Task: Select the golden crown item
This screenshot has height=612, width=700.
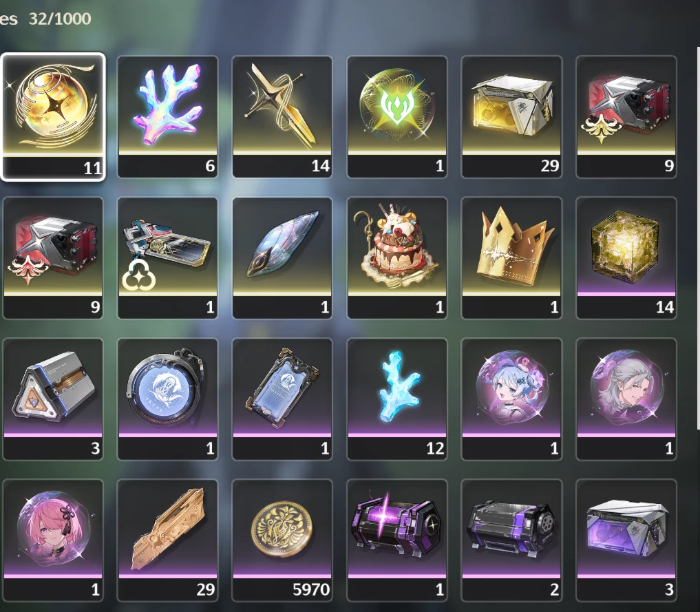Action: pyautogui.click(x=511, y=258)
